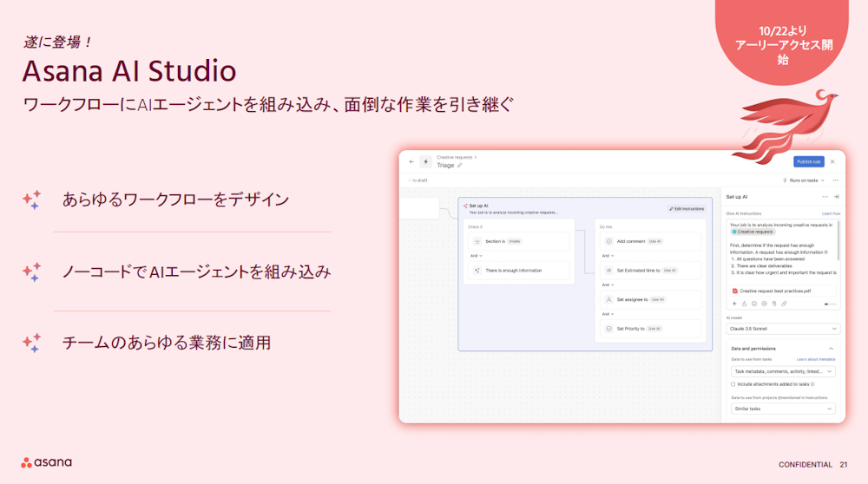This screenshot has width=868, height=484.
Task: Select the Add comment action
Action: (650, 241)
